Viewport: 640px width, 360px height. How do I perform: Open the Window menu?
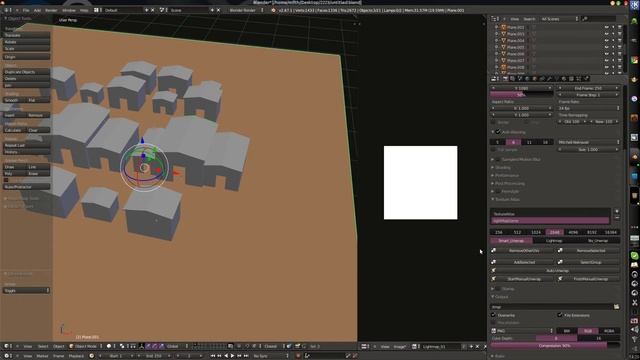coord(69,10)
